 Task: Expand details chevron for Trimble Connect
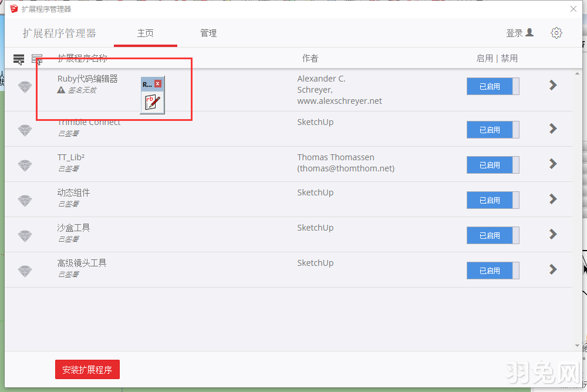click(552, 130)
